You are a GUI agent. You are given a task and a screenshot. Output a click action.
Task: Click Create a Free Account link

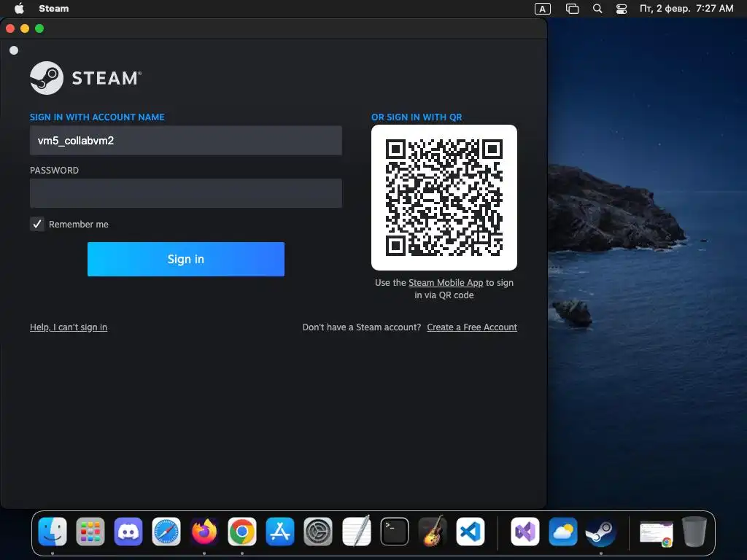tap(472, 327)
